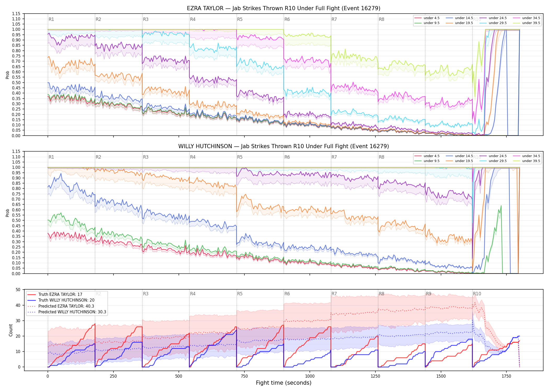Click 'Predicted EZRA TAYLOR: 40.3' legend entry

click(61, 306)
